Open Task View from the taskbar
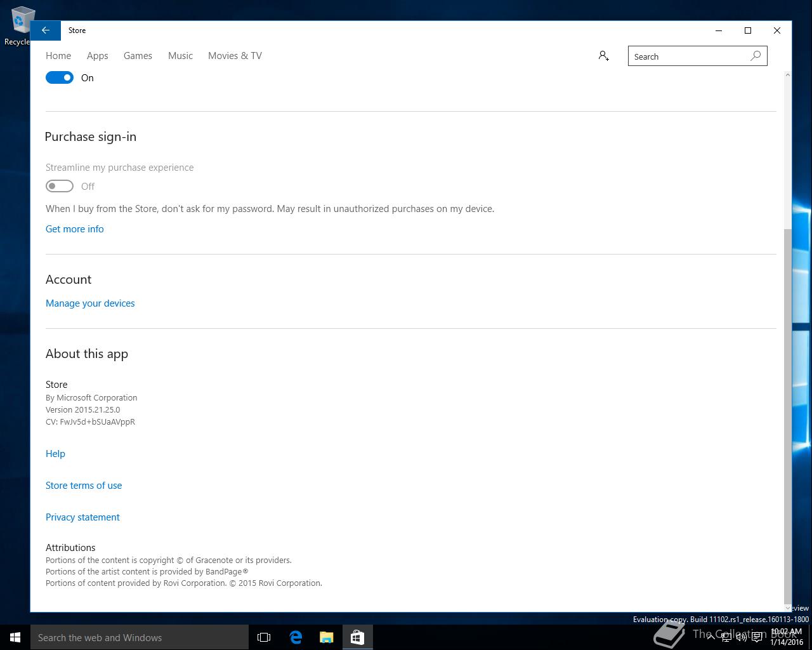The height and width of the screenshot is (650, 812). 264,637
